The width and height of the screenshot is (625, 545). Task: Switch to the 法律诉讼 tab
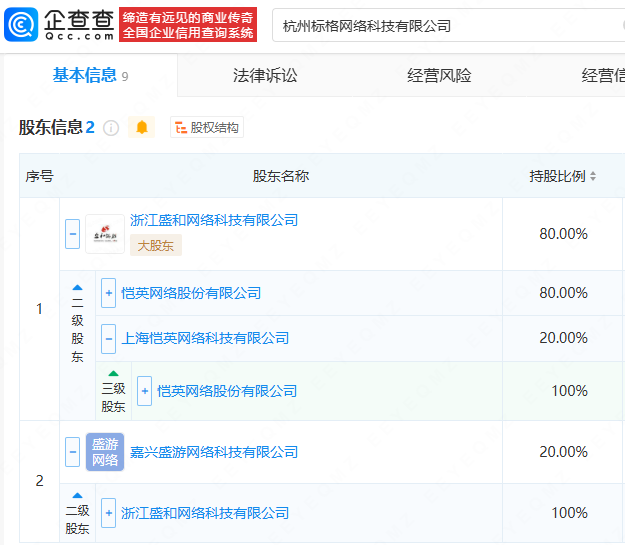265,76
